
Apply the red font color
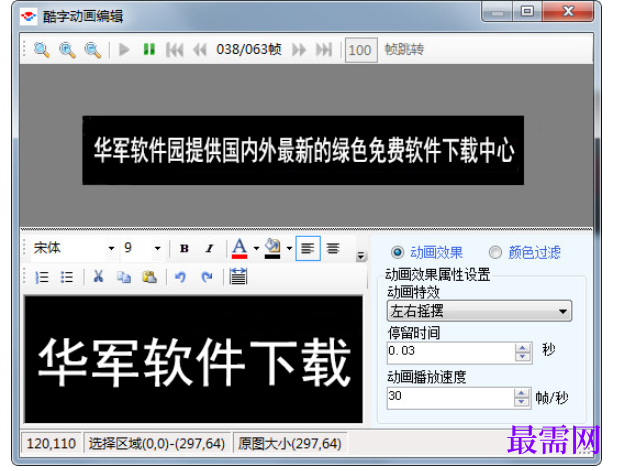(239, 248)
